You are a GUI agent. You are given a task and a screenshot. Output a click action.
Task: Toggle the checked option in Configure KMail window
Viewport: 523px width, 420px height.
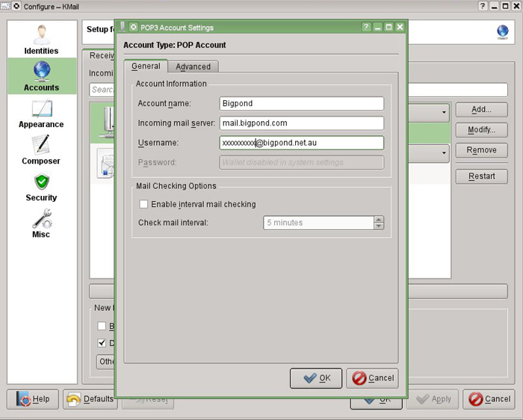pos(102,342)
